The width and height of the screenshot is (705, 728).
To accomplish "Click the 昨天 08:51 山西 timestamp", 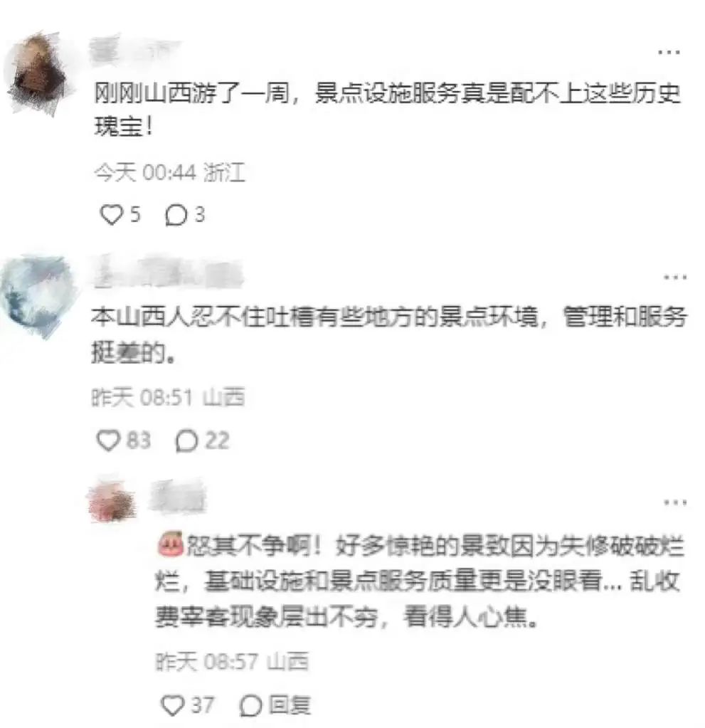I will tap(168, 397).
